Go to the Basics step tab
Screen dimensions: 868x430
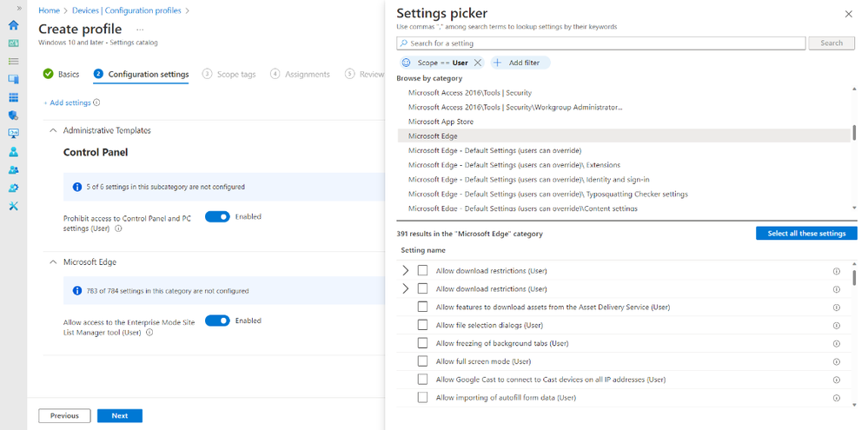[61, 74]
